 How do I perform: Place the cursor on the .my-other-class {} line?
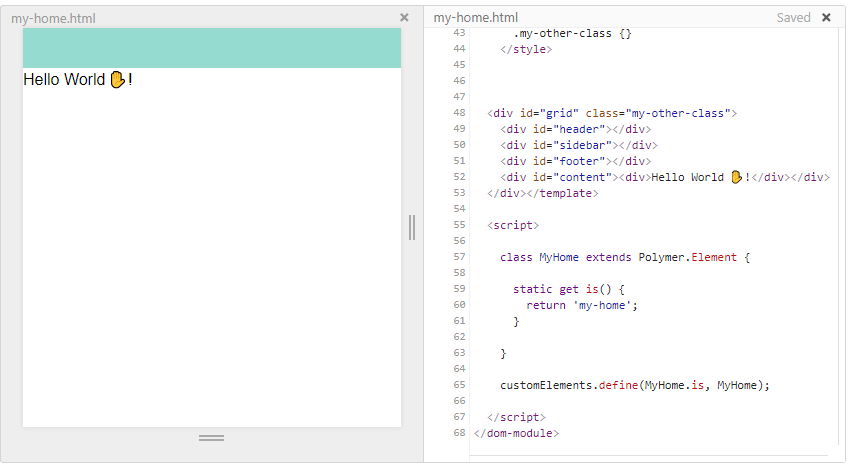click(572, 34)
